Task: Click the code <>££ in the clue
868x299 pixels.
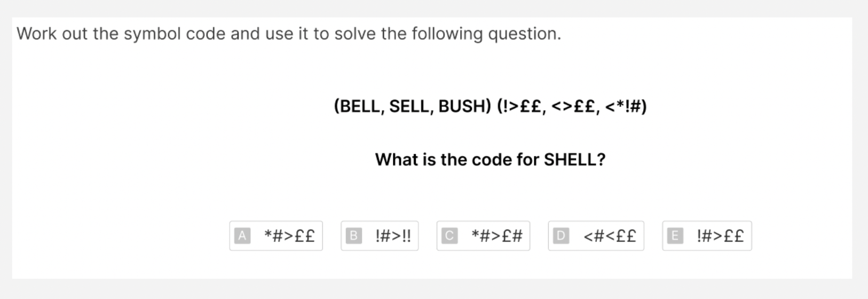Action: click(x=573, y=106)
